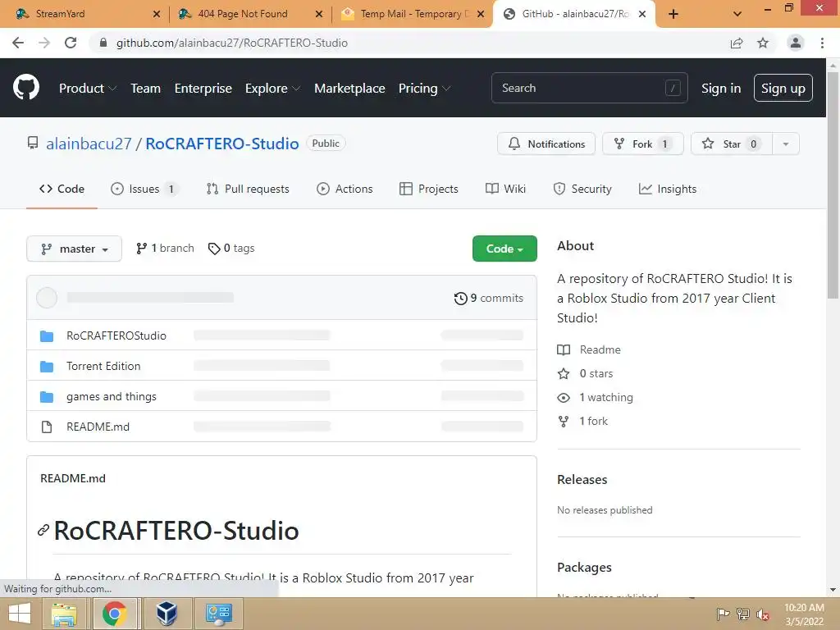The image size is (840, 630).
Task: Open the Product menu dropdown
Action: 87,89
